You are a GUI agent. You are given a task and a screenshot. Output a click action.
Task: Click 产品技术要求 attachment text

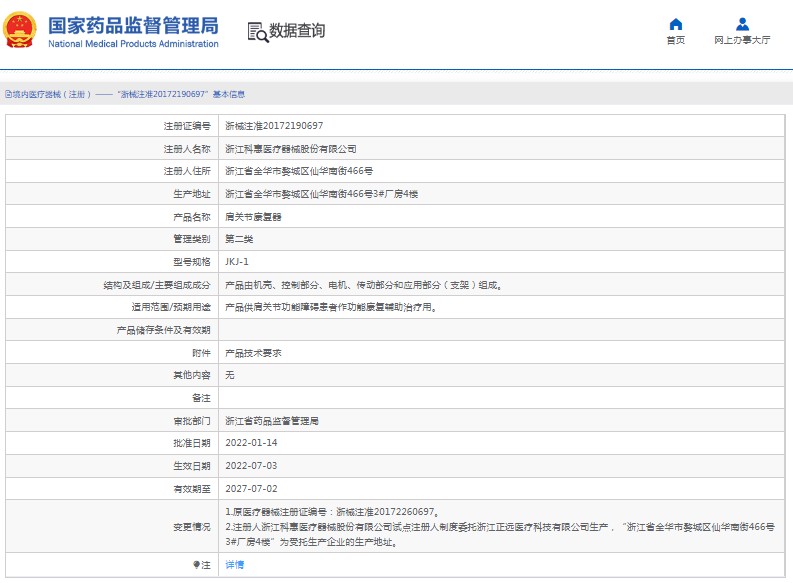coord(253,353)
